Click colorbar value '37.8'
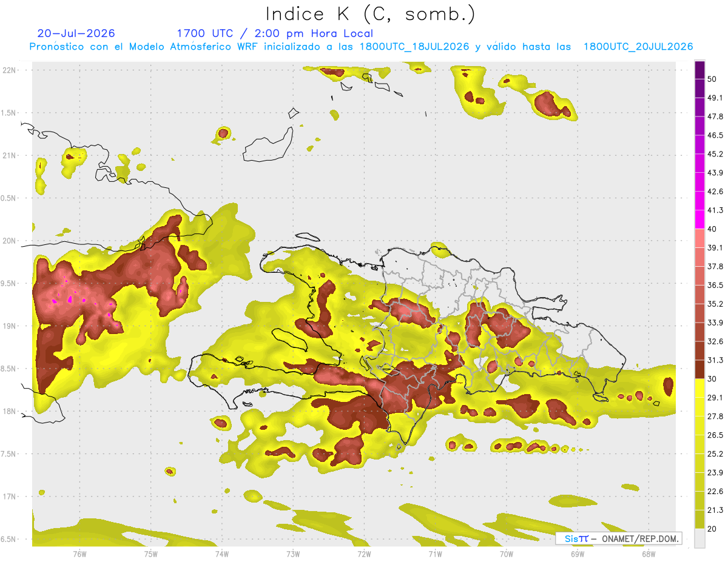Image resolution: width=728 pixels, height=562 pixels. [x=715, y=266]
